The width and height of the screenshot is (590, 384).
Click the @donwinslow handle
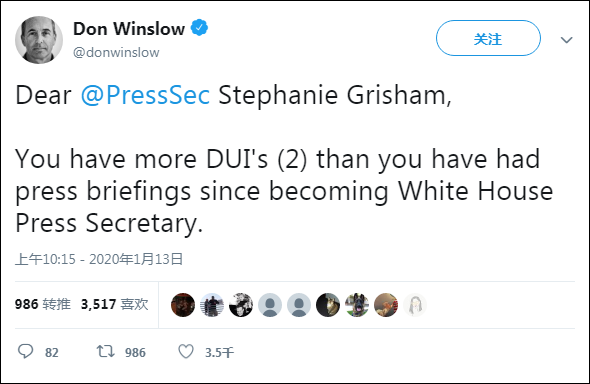[x=116, y=52]
